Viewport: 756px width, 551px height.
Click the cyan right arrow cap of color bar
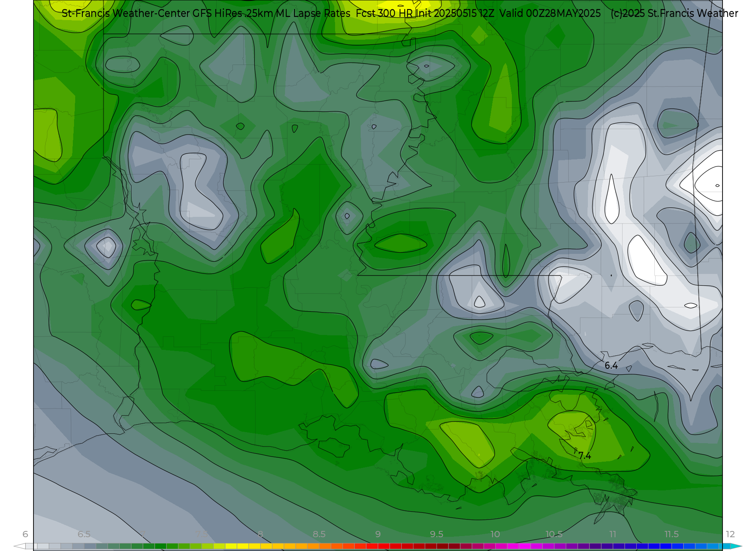tap(736, 546)
